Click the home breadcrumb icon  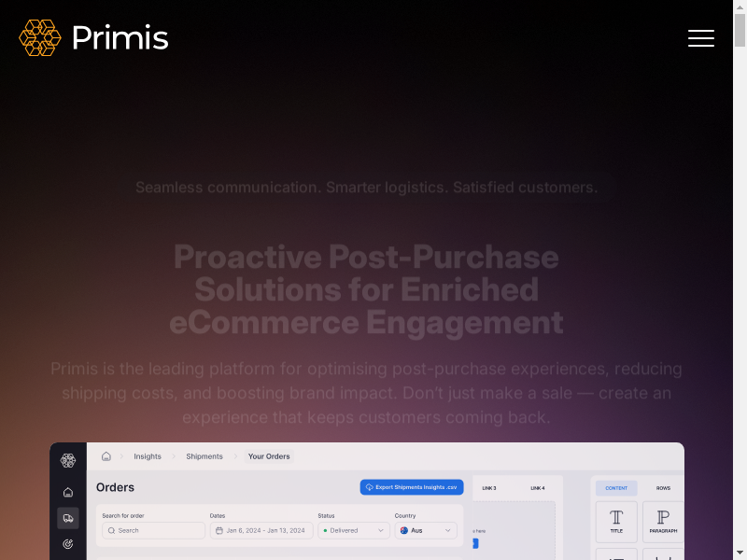coord(106,456)
